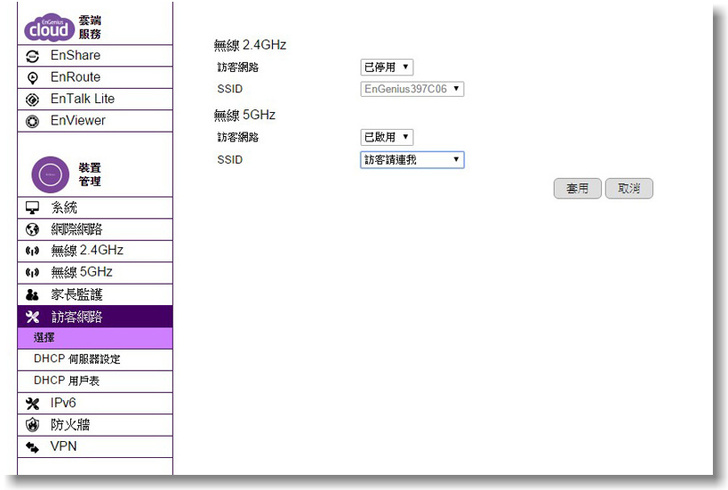The image size is (728, 490).
Task: Open the 2.4GHz 訪客網路 status dropdown
Action: tap(387, 67)
